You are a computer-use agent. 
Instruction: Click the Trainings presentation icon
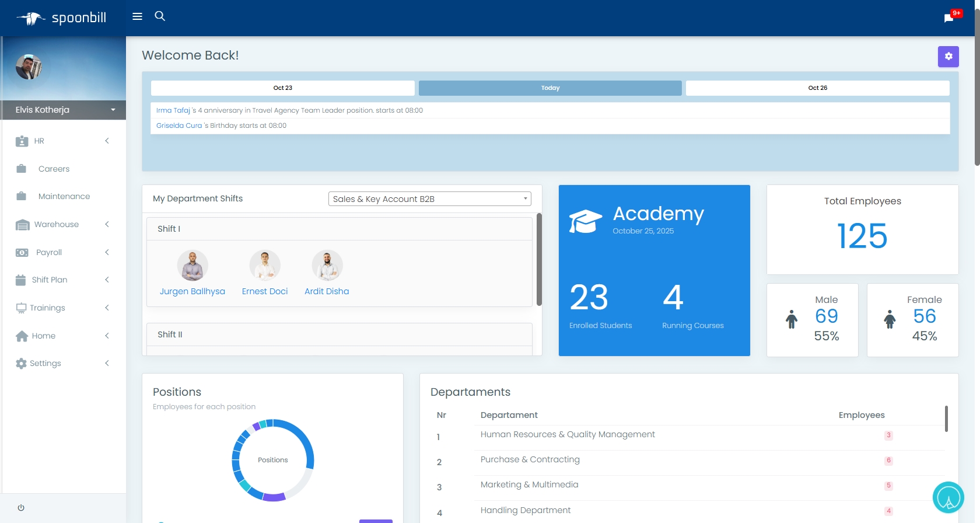click(x=22, y=308)
